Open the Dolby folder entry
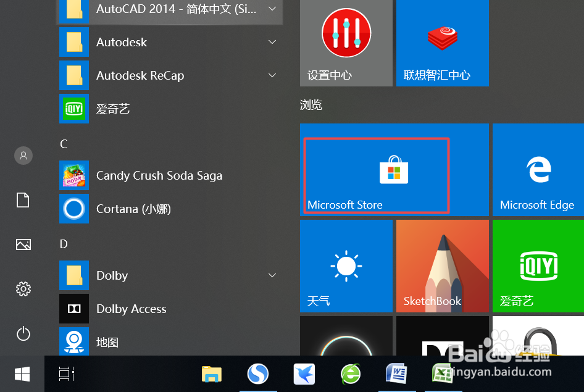 pyautogui.click(x=170, y=275)
